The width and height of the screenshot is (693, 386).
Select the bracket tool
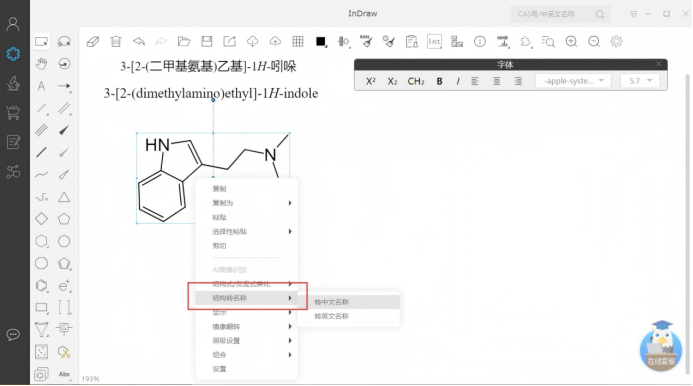(64, 307)
